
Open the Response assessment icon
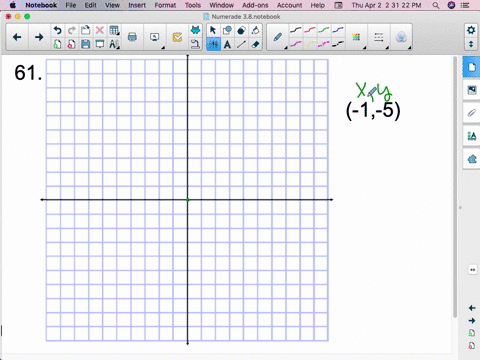[x=177, y=37]
